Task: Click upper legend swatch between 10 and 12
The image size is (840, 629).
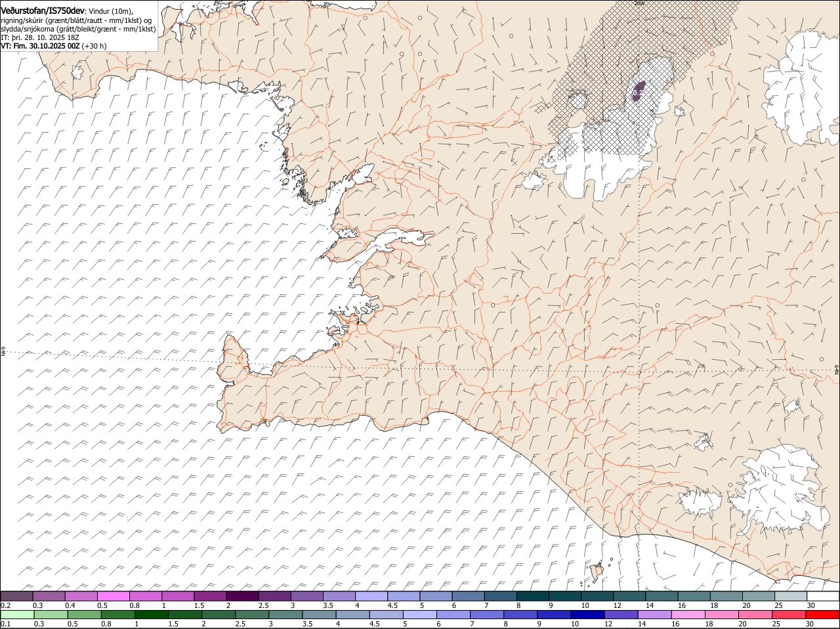Action: [597, 596]
